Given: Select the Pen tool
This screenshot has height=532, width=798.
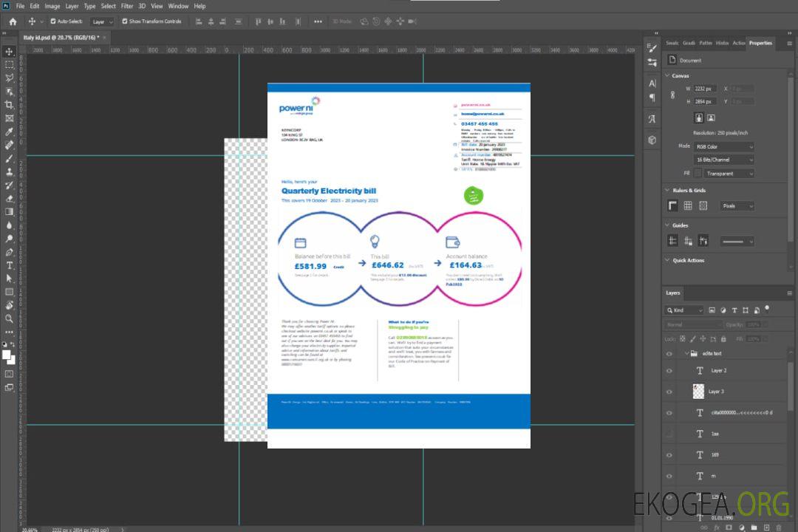Looking at the screenshot, I should [10, 252].
